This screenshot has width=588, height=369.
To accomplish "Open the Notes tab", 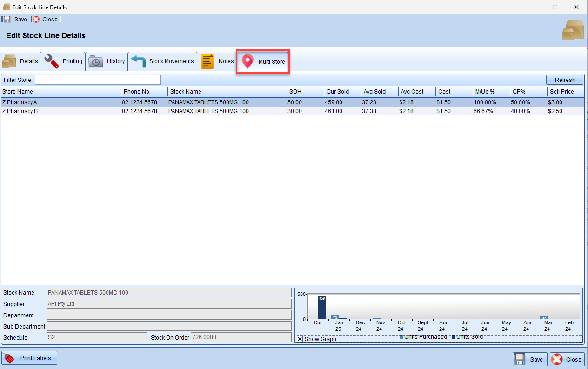I will 218,61.
